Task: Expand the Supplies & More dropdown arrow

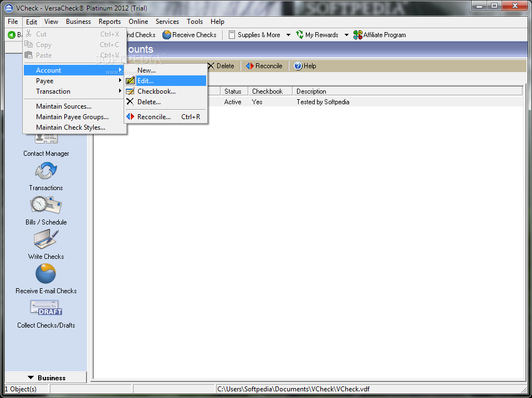Action: point(288,34)
